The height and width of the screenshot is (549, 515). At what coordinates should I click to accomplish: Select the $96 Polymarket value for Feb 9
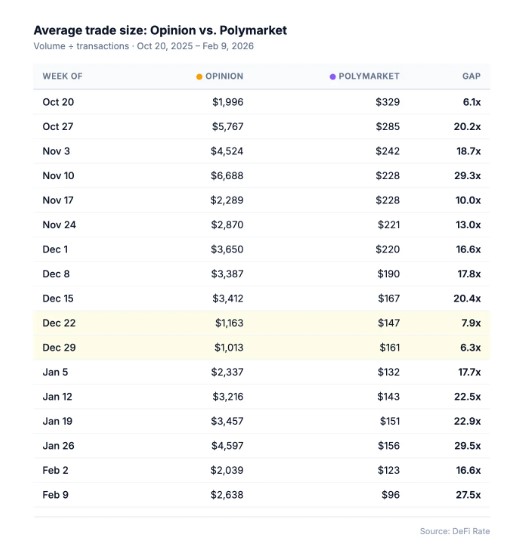[391, 495]
